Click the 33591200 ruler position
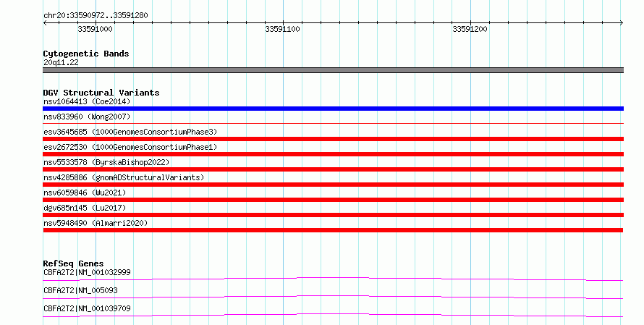Image resolution: width=644 pixels, height=325 pixels. (x=470, y=29)
